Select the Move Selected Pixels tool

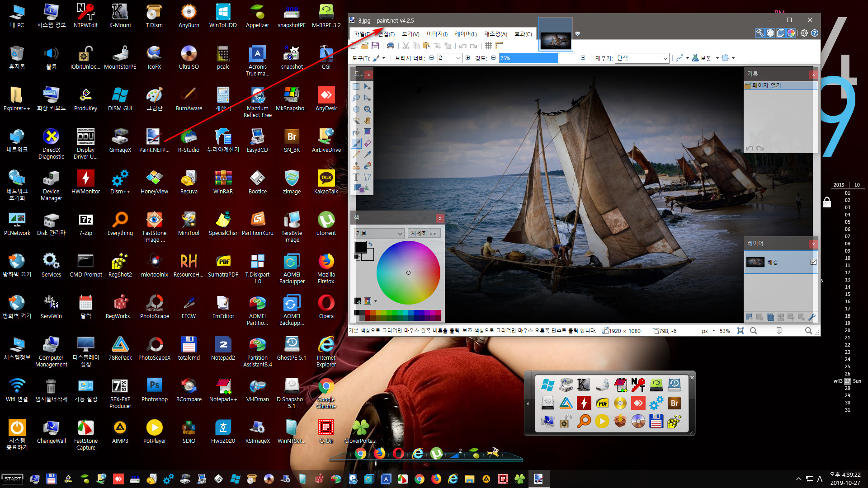tap(368, 87)
